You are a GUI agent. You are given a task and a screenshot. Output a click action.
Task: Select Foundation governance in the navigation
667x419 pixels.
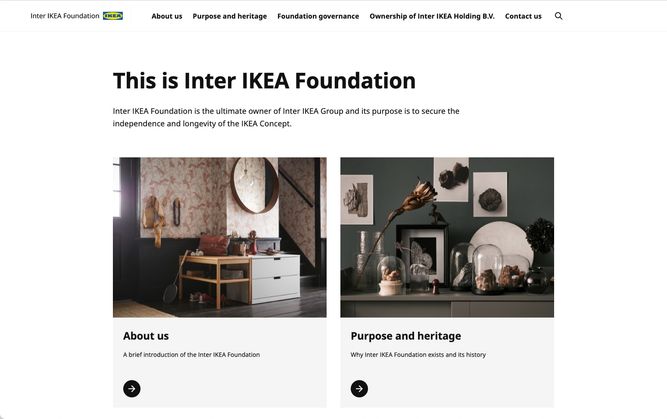[x=318, y=16]
